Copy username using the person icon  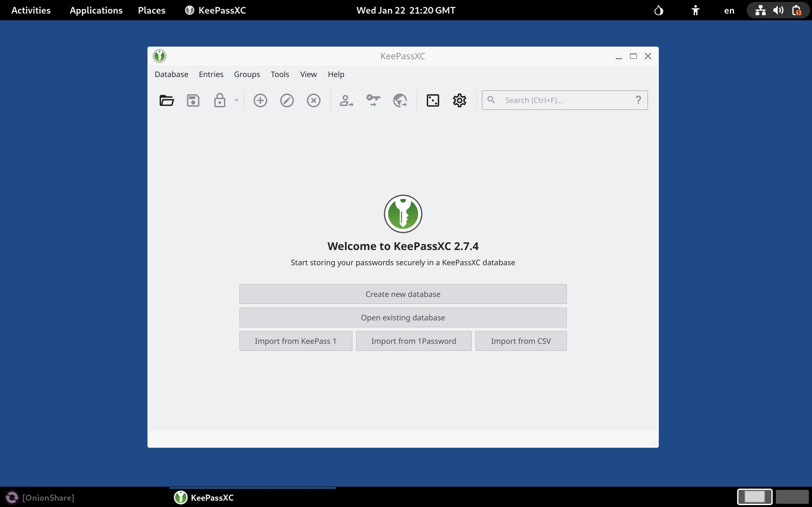coord(346,100)
